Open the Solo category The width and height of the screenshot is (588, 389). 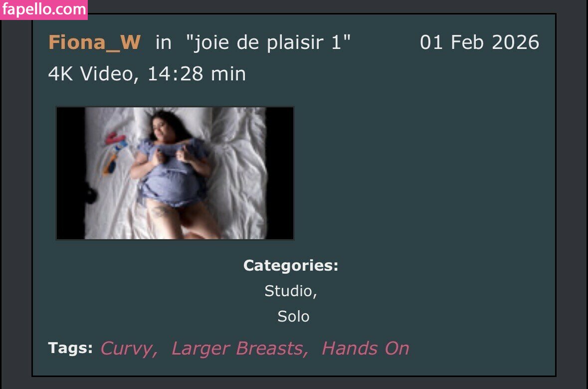coord(293,317)
